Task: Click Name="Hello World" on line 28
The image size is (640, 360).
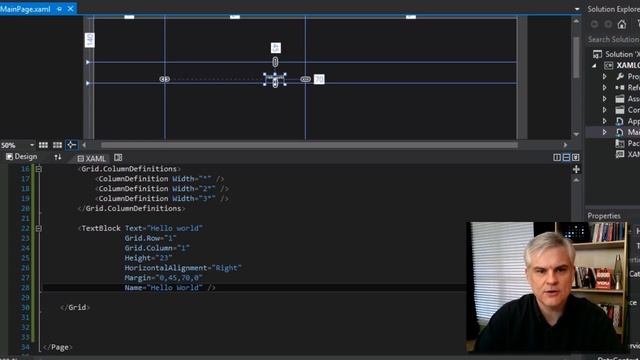Action: (x=164, y=288)
